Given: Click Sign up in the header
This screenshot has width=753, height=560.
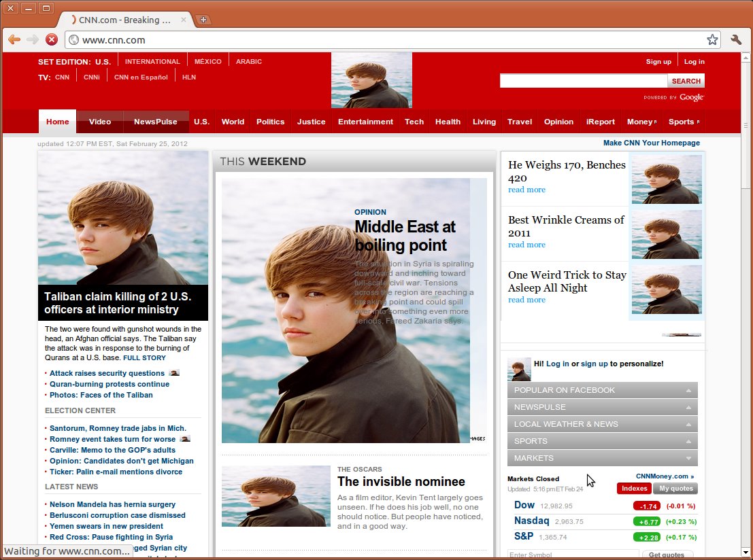Looking at the screenshot, I should click(658, 61).
